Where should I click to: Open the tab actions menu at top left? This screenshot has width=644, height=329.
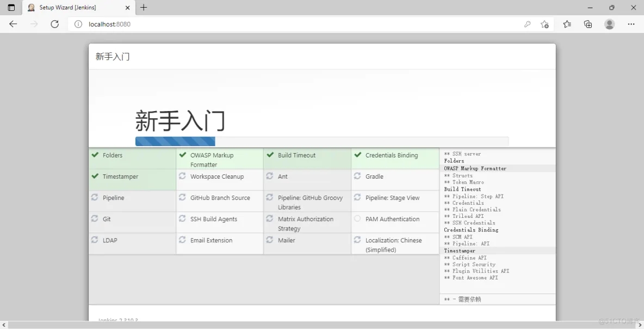[11, 8]
